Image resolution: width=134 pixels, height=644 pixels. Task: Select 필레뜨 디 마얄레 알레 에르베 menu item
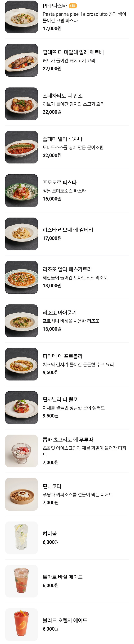tap(67, 60)
